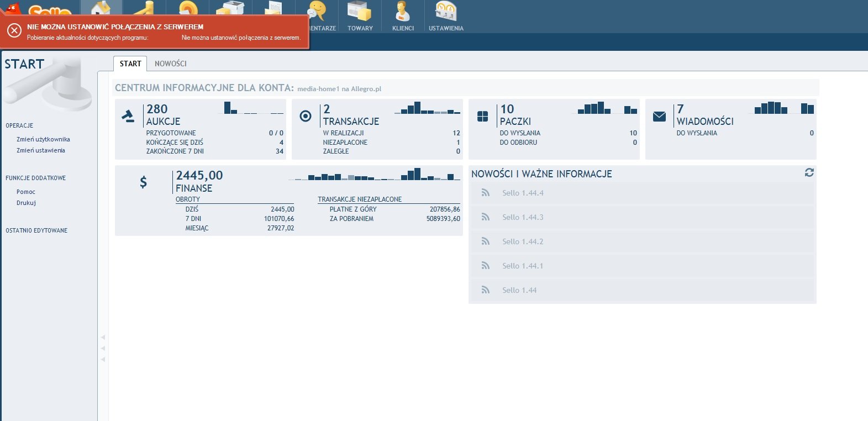
Task: Open the Towary (goods) toolbar section
Action: 360,16
